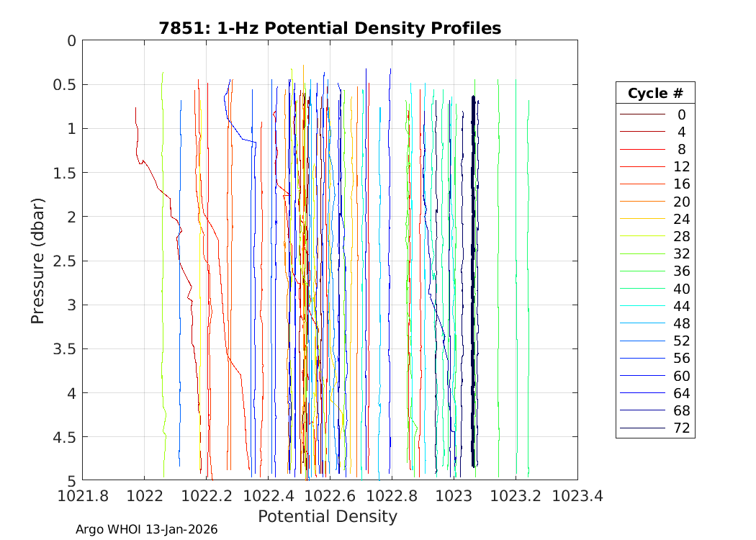This screenshot has height=540, width=756.
Task: Click the plot title '7851: 1-Hz Potential Density Profiles'
Action: (330, 28)
